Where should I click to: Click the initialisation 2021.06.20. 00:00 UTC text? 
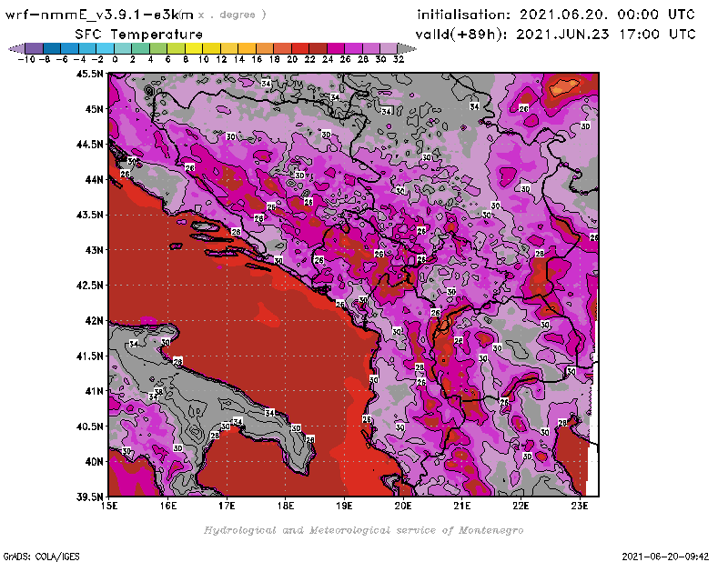point(556,15)
